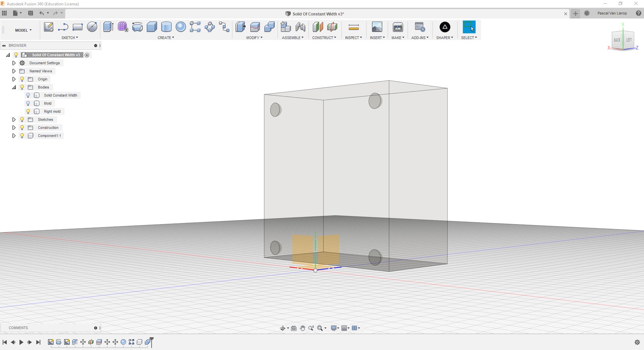
Task: Expand the Sketches folder
Action: click(14, 119)
